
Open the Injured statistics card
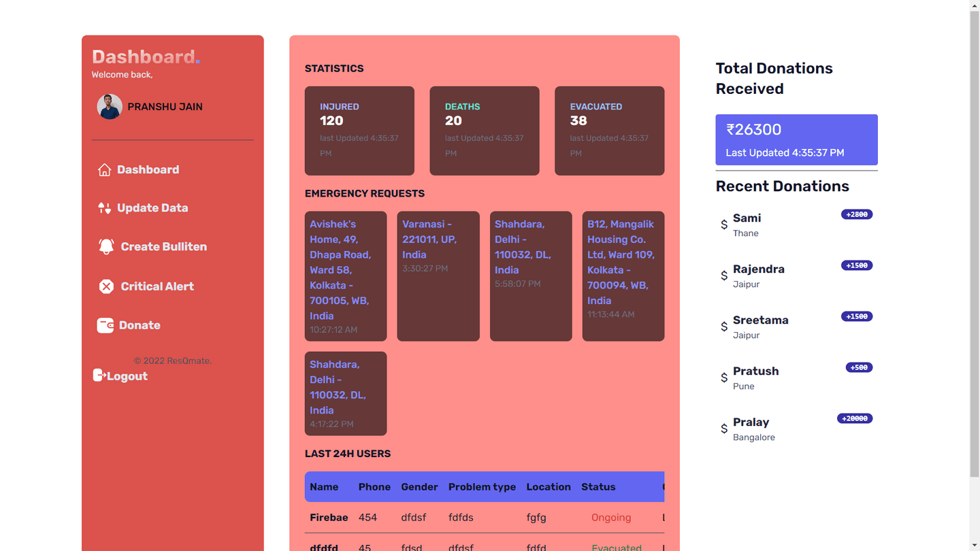point(359,131)
